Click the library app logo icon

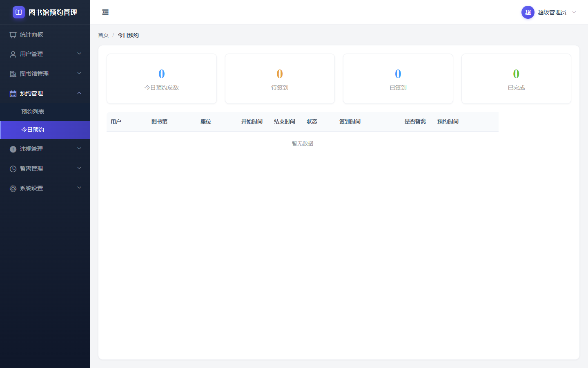19,12
